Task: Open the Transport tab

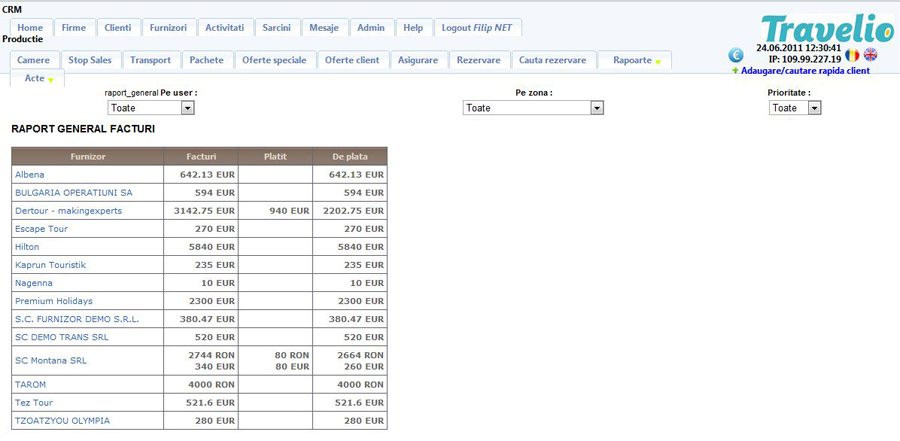Action: (x=150, y=60)
